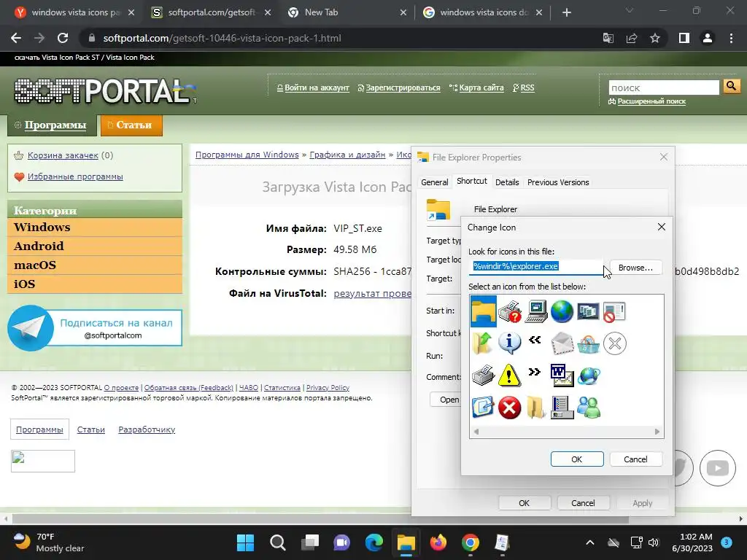
Task: Reload the page in Chrome
Action: (63, 38)
